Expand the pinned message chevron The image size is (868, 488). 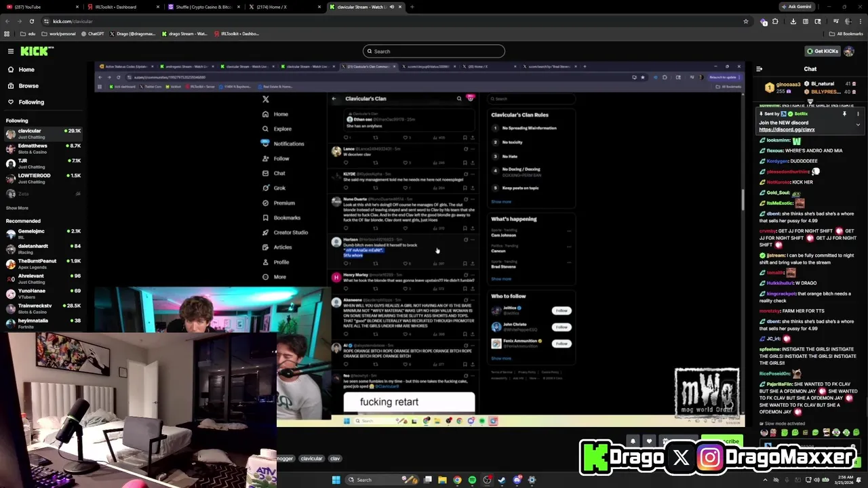click(858, 125)
